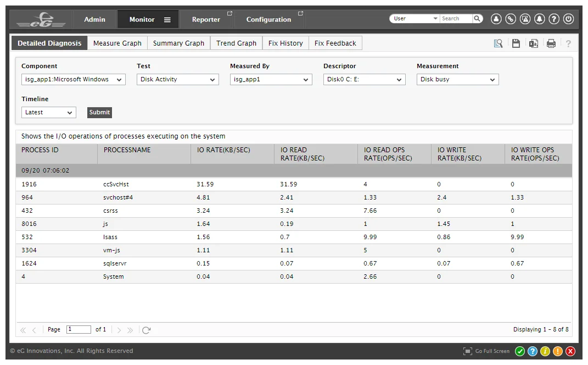Click the printer icon
588x365 pixels.
(551, 43)
